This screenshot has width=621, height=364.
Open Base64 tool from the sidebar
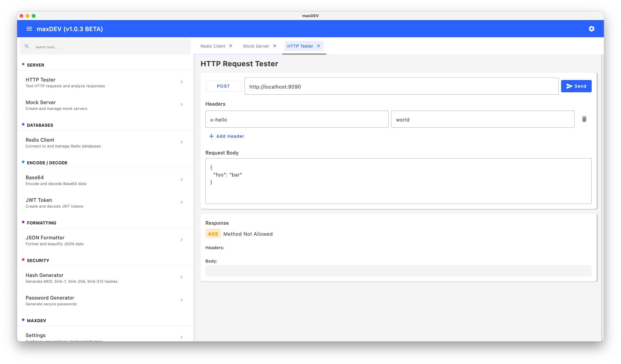(x=105, y=180)
